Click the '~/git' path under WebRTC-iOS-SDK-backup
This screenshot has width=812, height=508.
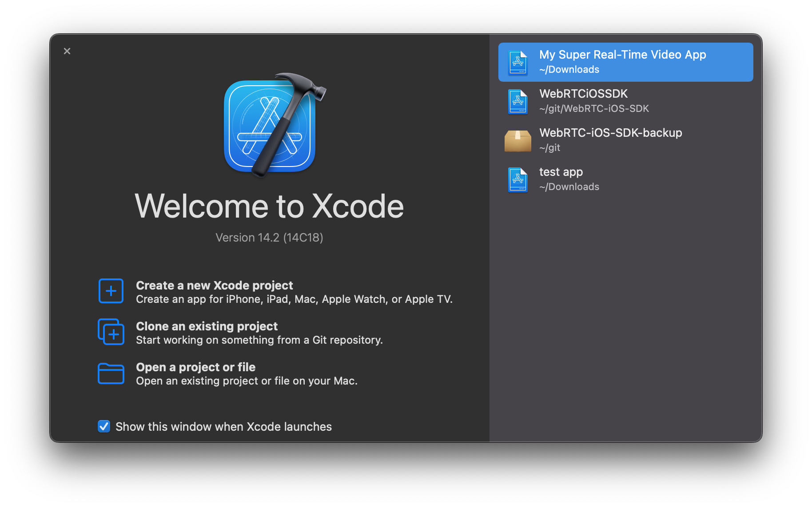(x=549, y=147)
